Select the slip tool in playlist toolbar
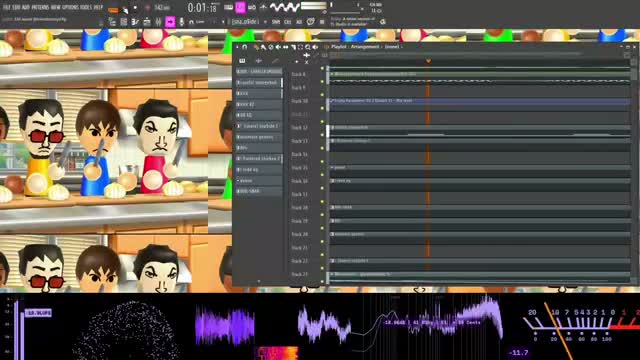The height and width of the screenshot is (360, 640). pos(286,47)
